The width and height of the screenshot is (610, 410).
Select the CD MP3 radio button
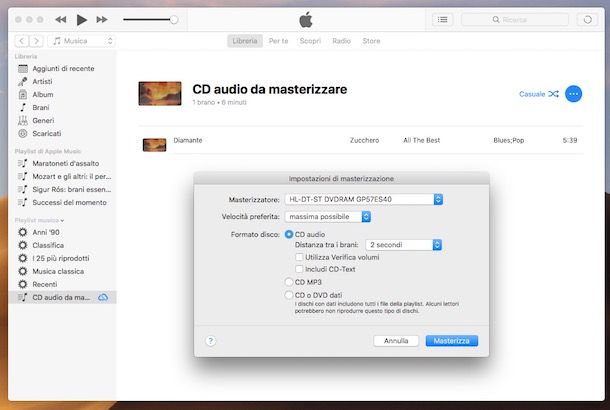click(289, 282)
